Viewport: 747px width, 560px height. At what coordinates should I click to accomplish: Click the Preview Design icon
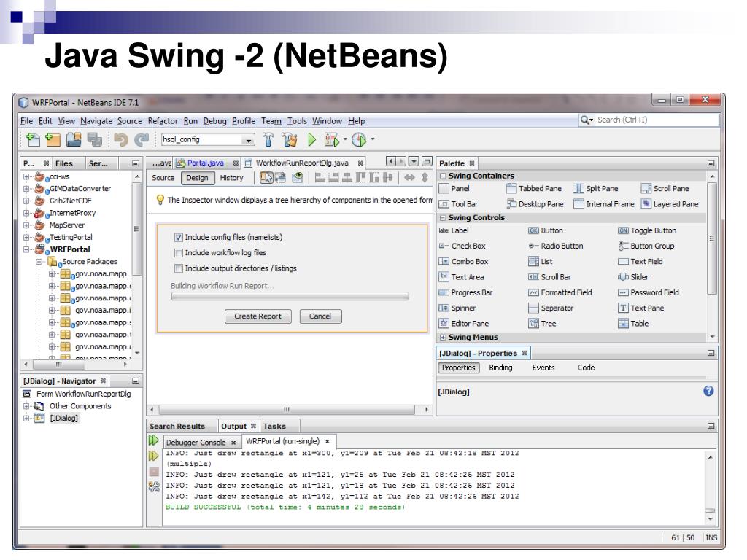[298, 178]
